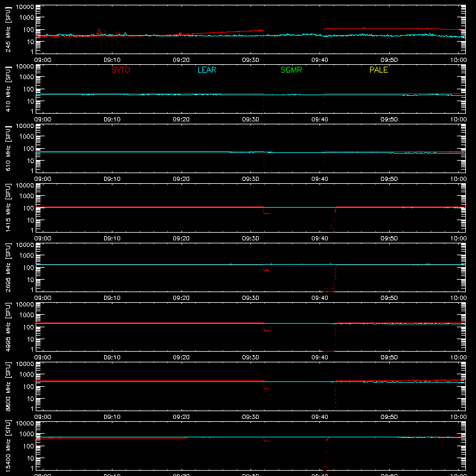Click 09:30 tick under the 1415 MHz plot
The height and width of the screenshot is (476, 476).
250,239
